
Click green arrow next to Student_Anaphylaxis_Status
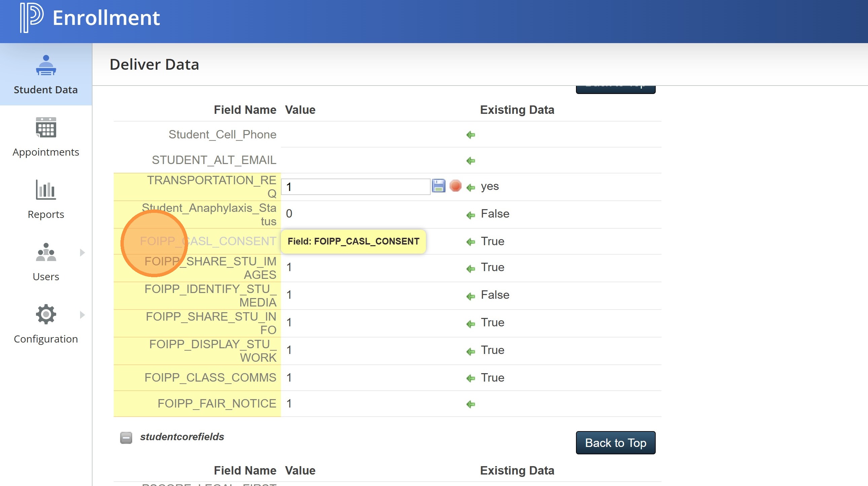pyautogui.click(x=471, y=215)
